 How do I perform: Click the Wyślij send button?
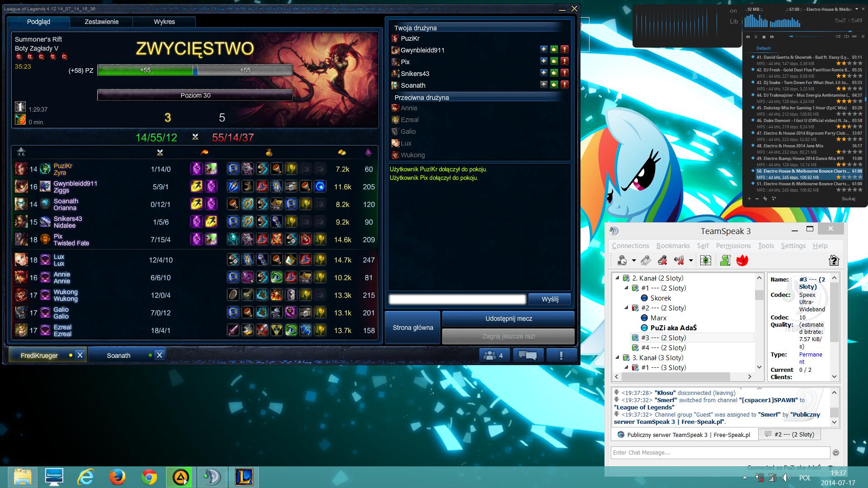pos(550,299)
